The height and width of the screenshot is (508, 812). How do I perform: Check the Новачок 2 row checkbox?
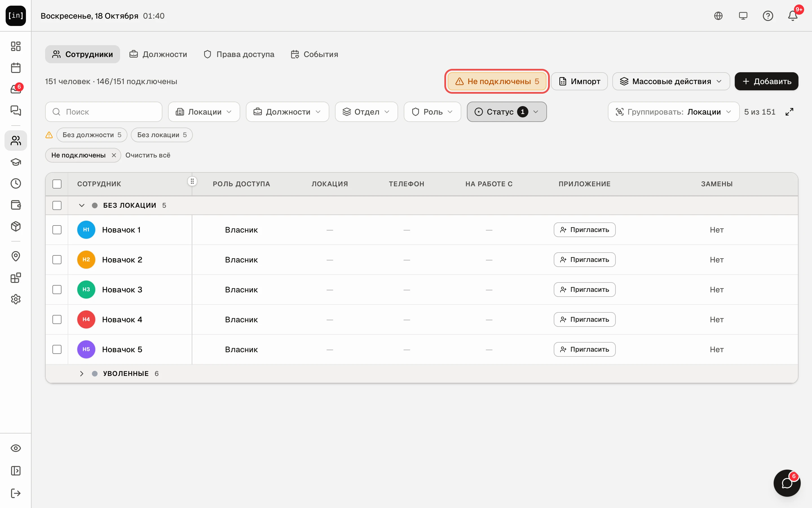point(57,260)
